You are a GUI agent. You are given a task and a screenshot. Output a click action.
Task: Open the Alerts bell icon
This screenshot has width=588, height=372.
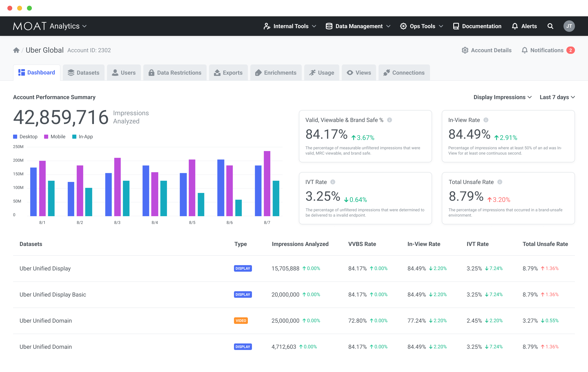(515, 26)
